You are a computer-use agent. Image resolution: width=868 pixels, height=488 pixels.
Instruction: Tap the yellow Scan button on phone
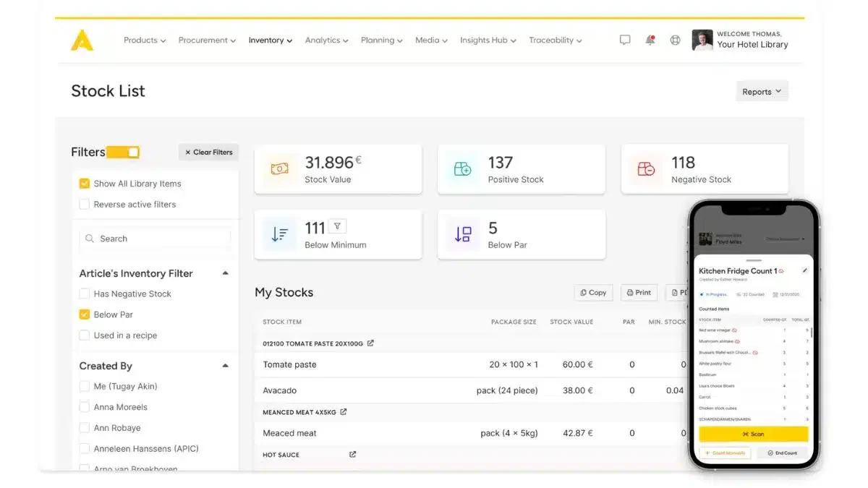753,434
